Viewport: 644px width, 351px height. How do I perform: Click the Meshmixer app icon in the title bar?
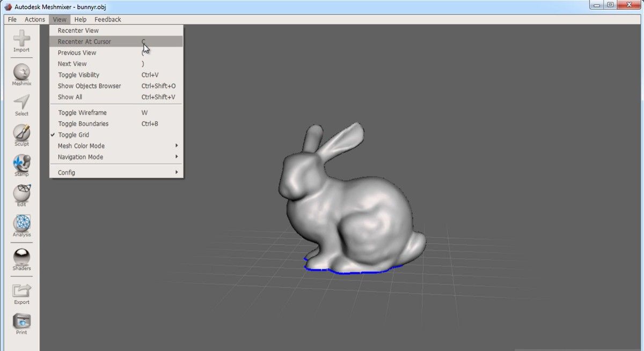click(x=8, y=7)
